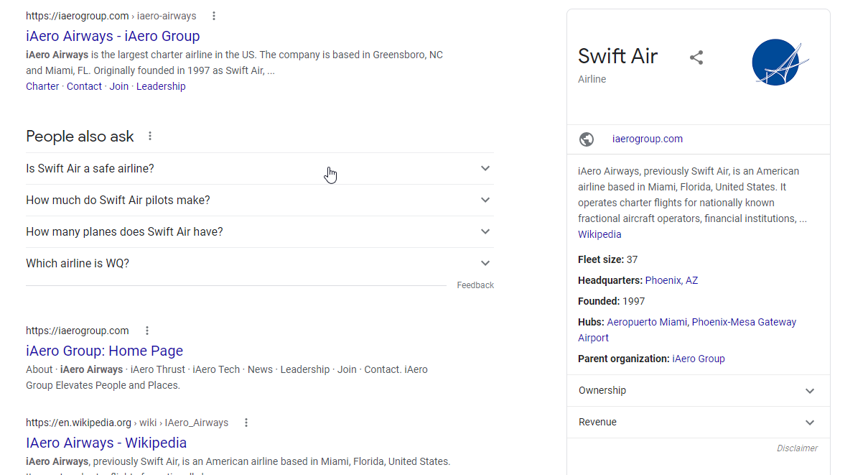Follow the Contact sitelink
868x475 pixels.
(85, 86)
